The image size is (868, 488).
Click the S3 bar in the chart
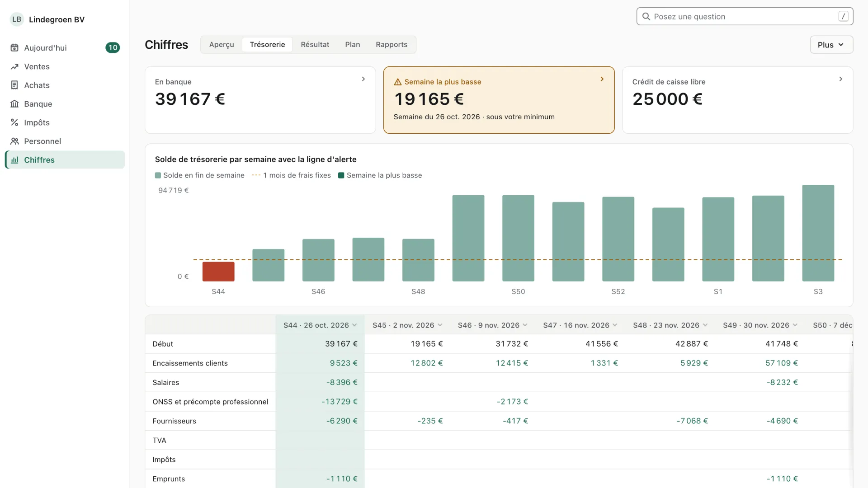click(818, 233)
